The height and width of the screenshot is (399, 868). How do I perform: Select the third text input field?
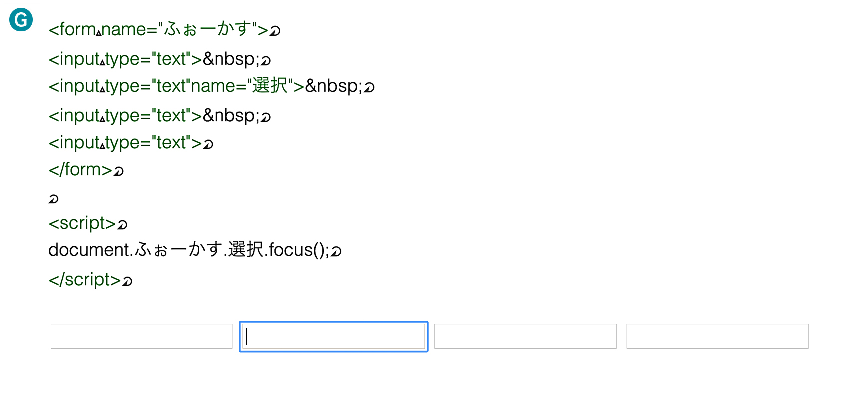(x=525, y=336)
